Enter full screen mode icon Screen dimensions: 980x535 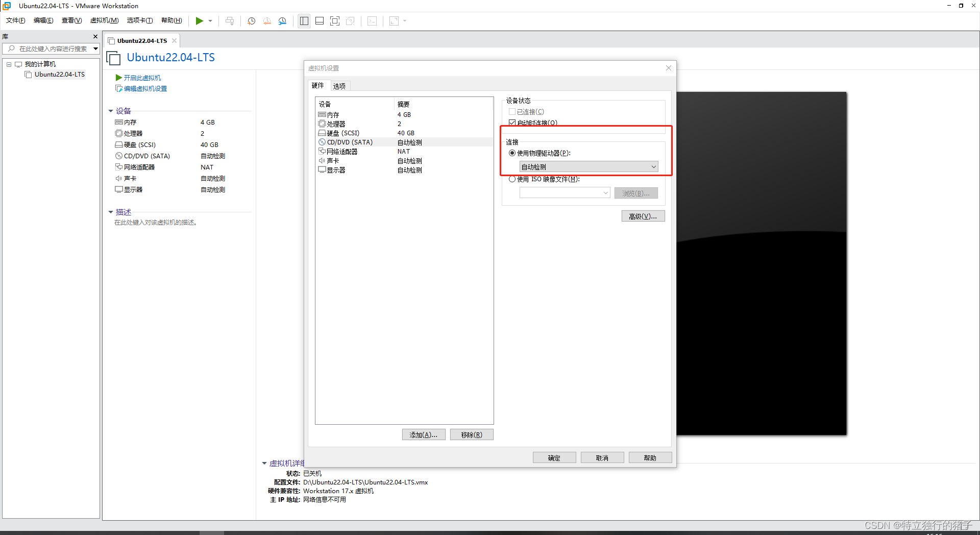point(335,21)
